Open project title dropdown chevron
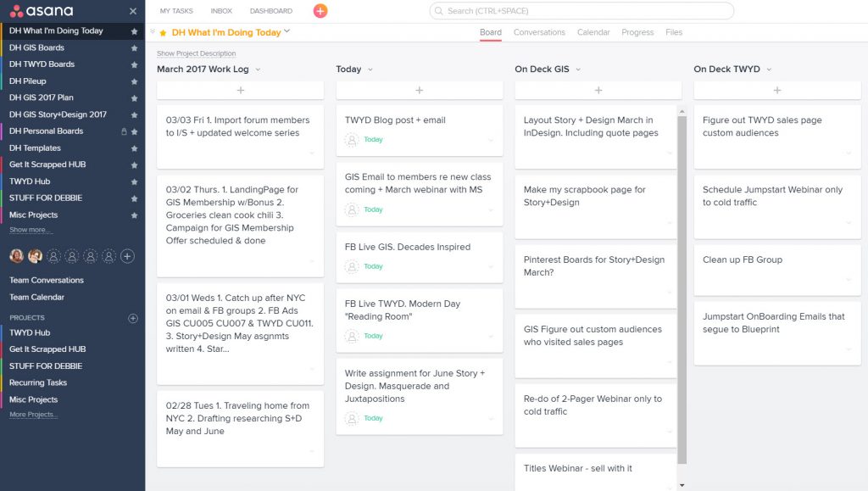The image size is (868, 491). (287, 31)
